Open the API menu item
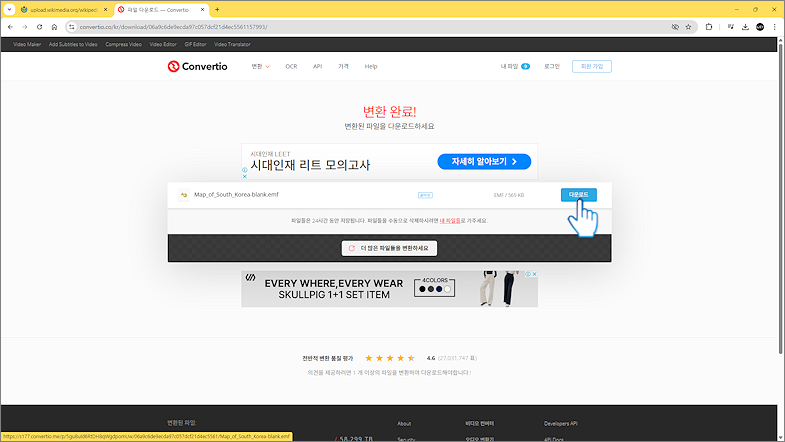This screenshot has width=785, height=442. 317,66
